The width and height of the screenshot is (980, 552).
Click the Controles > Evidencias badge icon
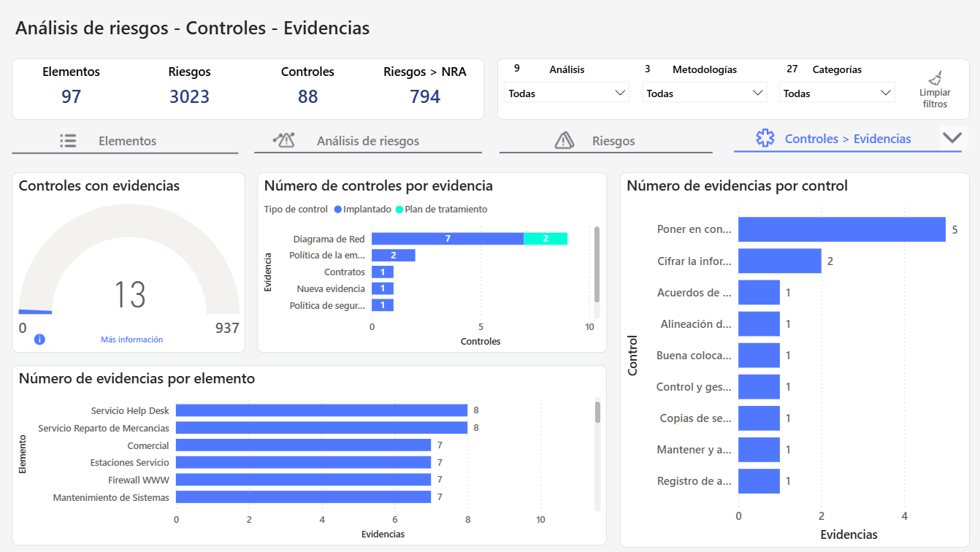(x=765, y=139)
